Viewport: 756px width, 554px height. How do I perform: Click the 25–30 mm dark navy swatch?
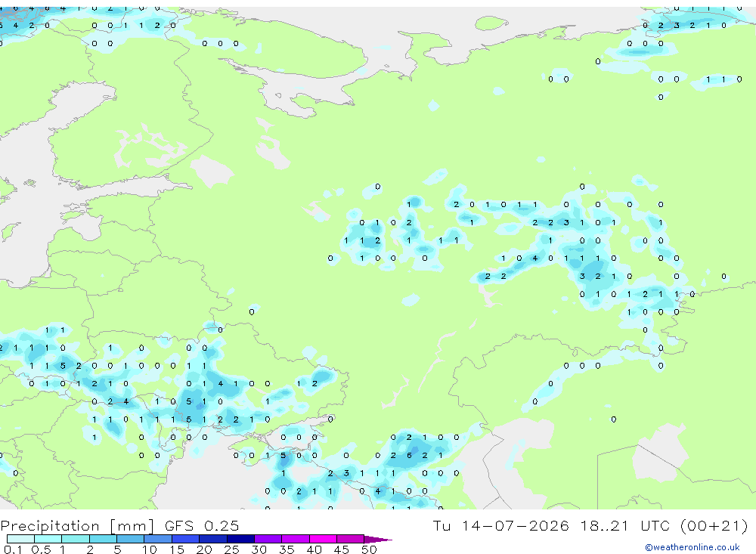[x=240, y=539]
